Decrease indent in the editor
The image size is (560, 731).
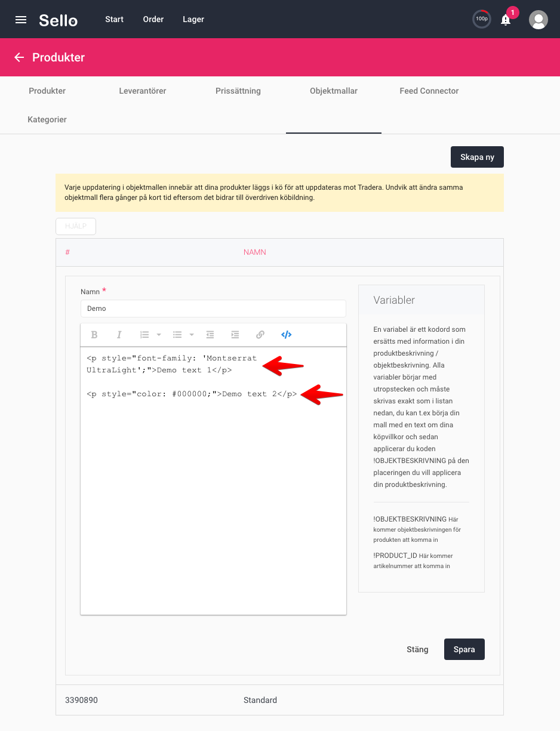(210, 335)
